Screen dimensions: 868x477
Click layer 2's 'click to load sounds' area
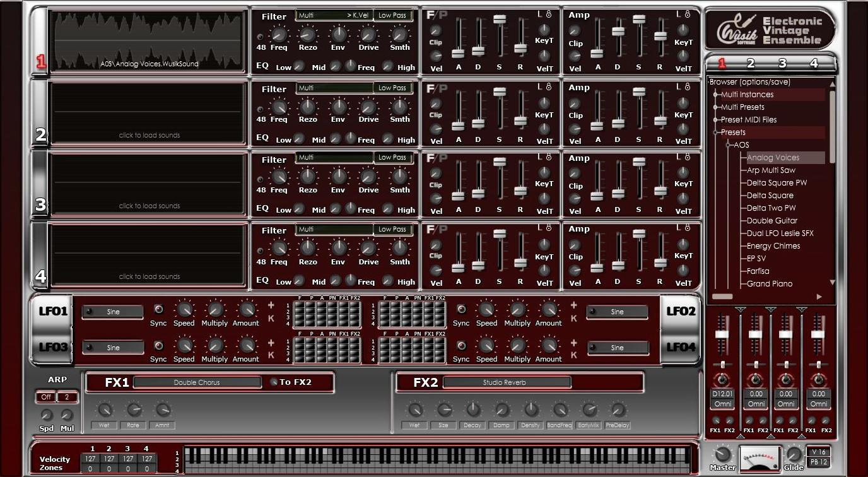click(149, 114)
